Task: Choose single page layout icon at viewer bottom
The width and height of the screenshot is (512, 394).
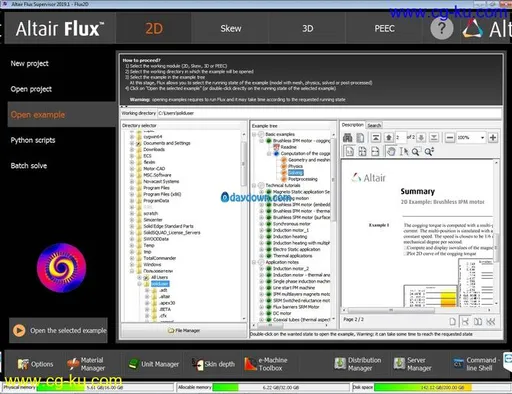Action: (452, 322)
